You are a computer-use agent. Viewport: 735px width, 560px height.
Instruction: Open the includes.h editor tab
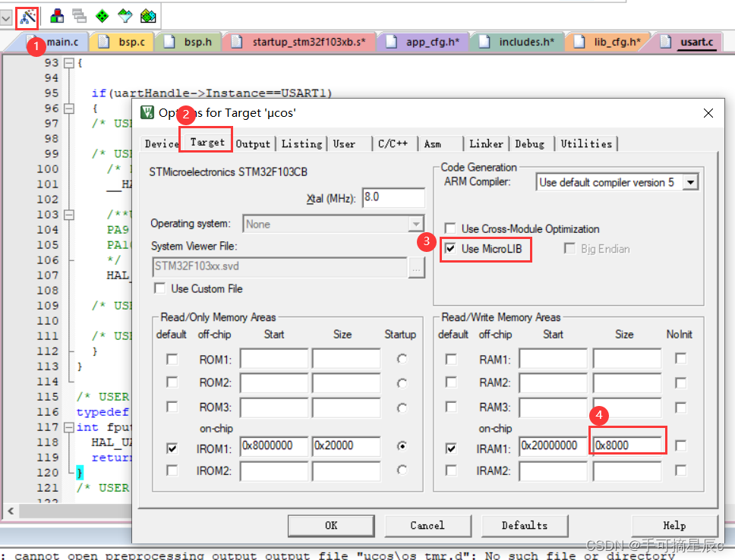tap(519, 42)
